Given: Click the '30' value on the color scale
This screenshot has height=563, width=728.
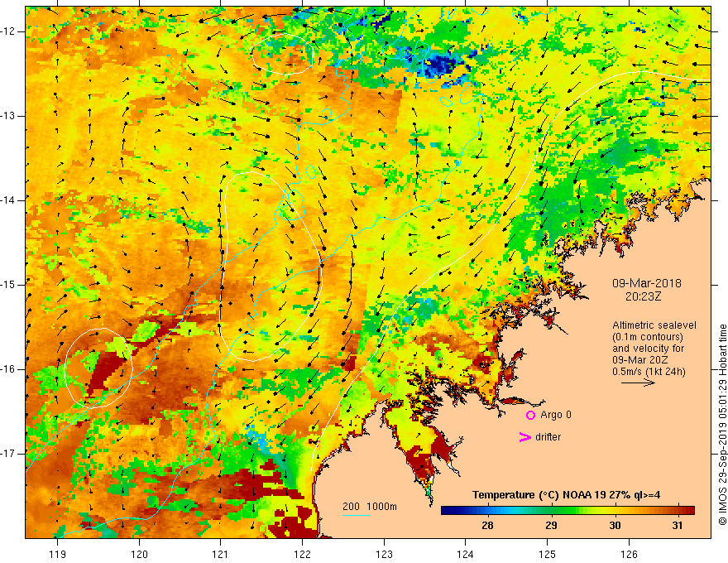Looking at the screenshot, I should coord(615,526).
